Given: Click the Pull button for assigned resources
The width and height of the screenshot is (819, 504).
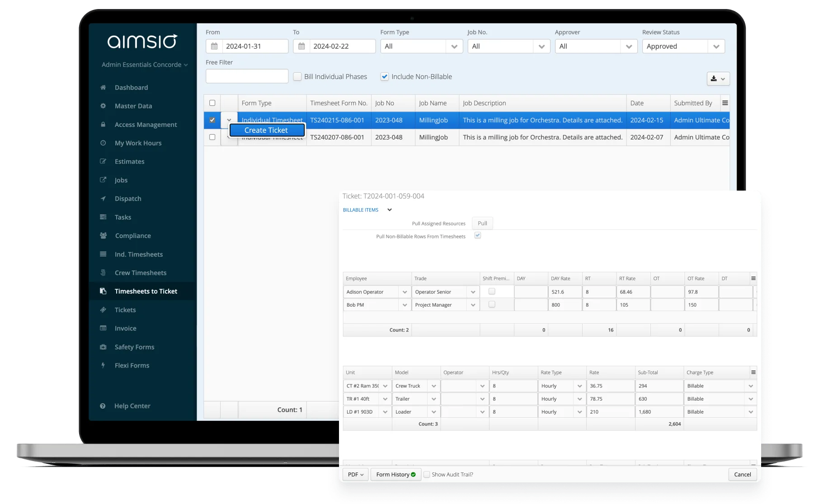Looking at the screenshot, I should coord(482,223).
